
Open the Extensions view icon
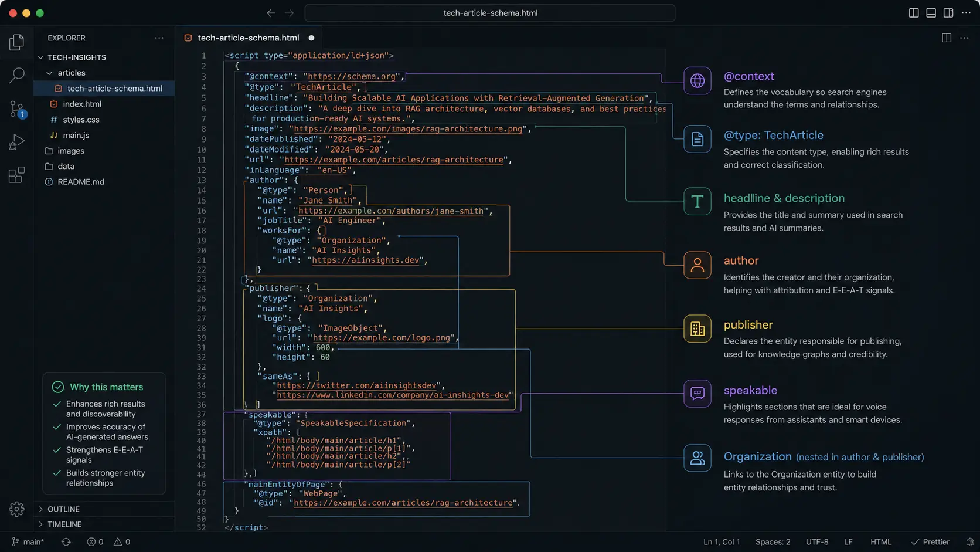click(x=16, y=175)
